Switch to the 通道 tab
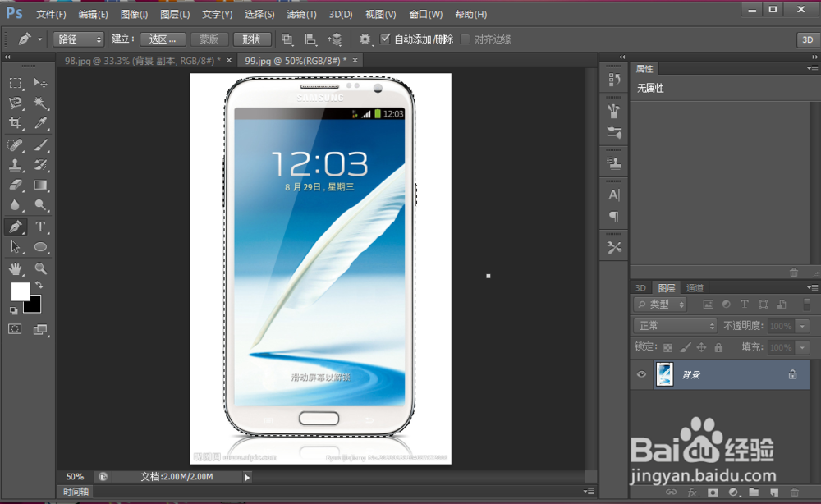 pos(695,288)
